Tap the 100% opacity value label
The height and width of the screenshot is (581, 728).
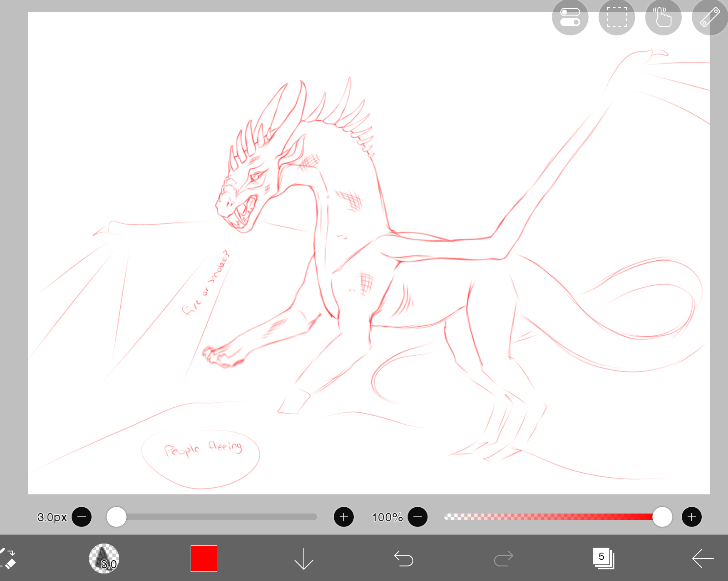point(387,517)
